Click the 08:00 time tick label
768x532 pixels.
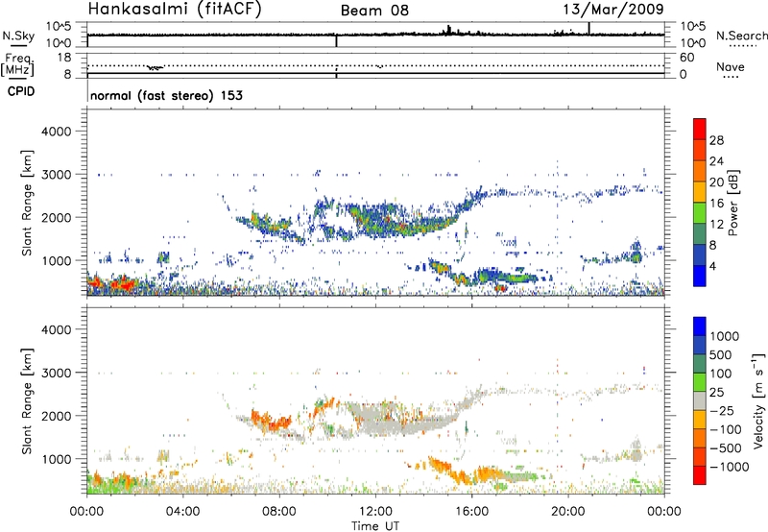click(279, 512)
